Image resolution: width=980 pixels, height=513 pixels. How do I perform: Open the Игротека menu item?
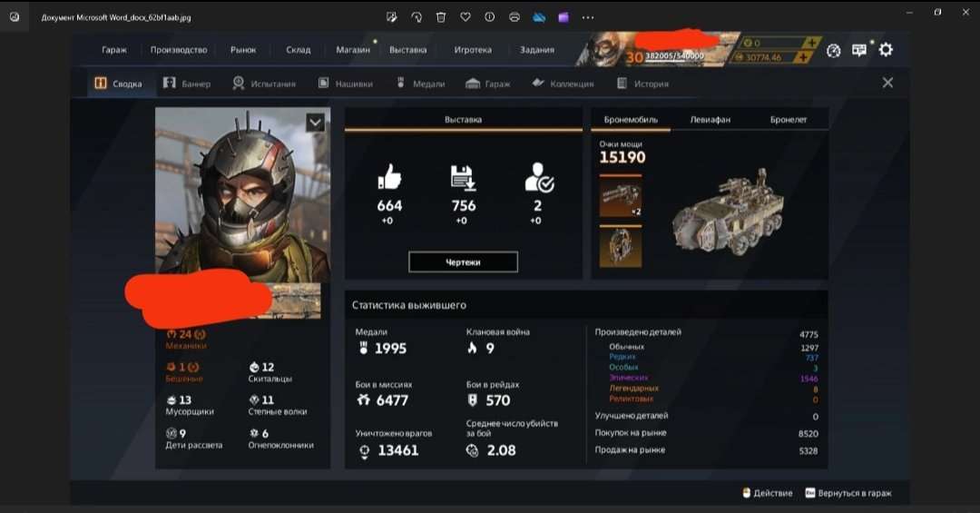click(473, 49)
